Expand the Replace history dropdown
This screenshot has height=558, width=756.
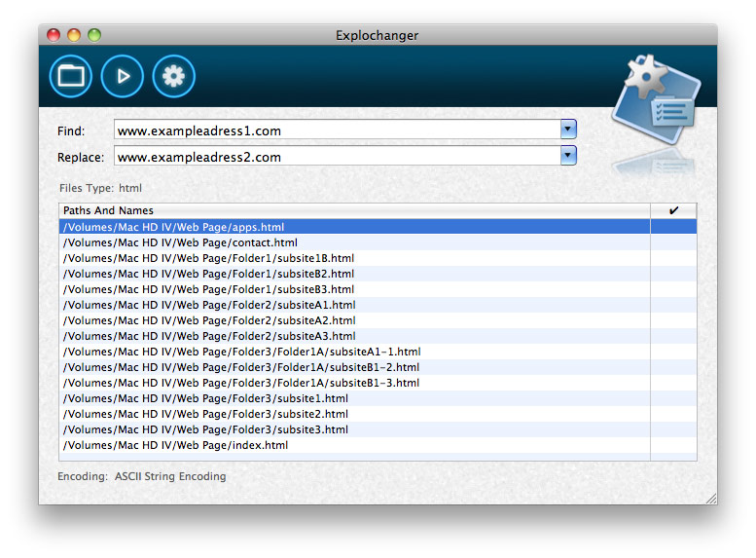[x=568, y=156]
